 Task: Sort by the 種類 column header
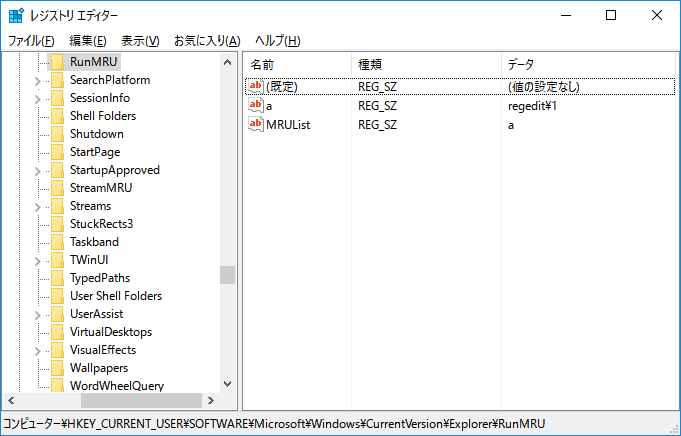[426, 65]
